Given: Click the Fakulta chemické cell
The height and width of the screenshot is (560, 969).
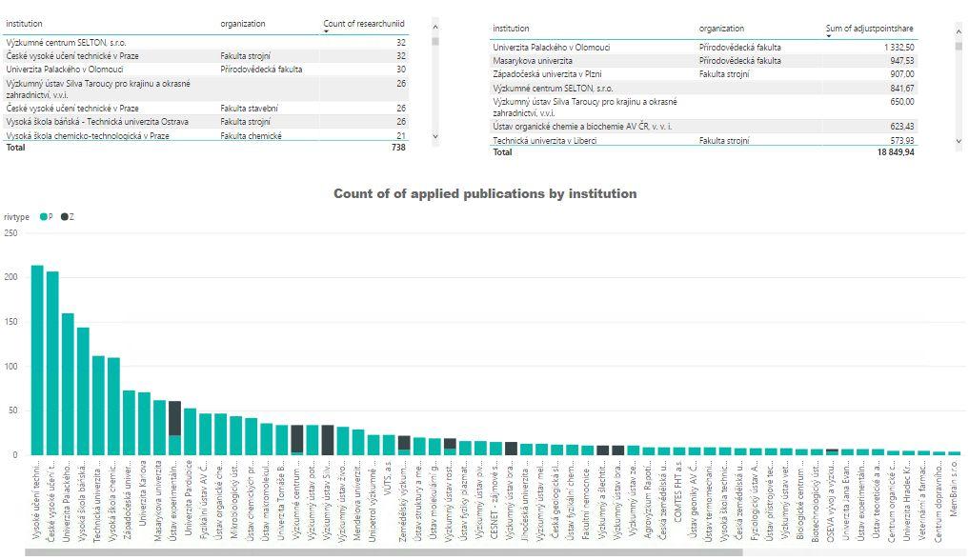Looking at the screenshot, I should click(x=251, y=136).
